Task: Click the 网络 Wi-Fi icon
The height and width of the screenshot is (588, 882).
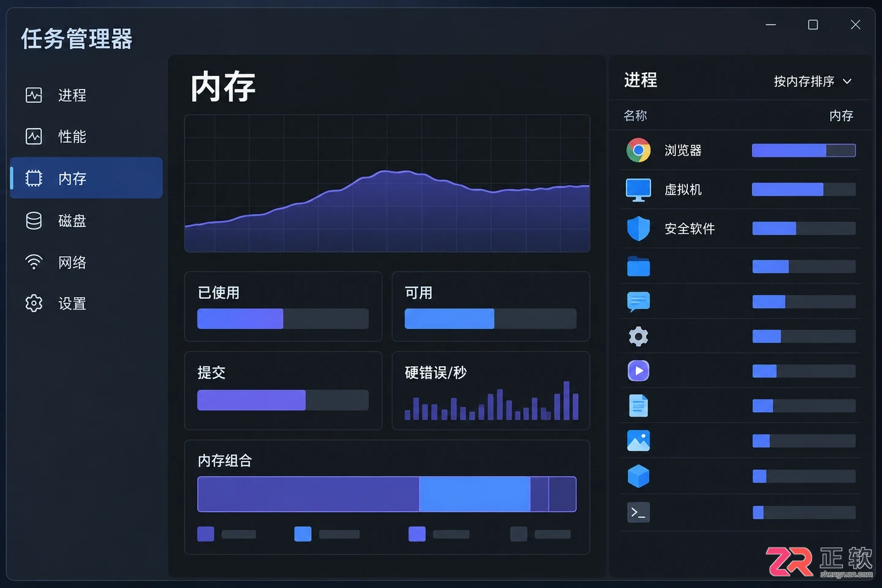Action: [34, 262]
